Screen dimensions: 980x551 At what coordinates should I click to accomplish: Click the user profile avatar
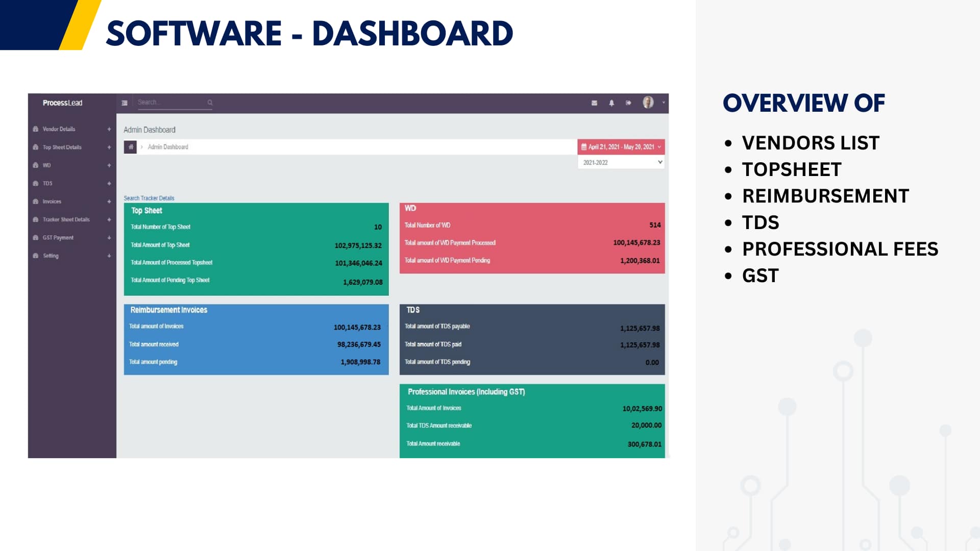coord(648,103)
